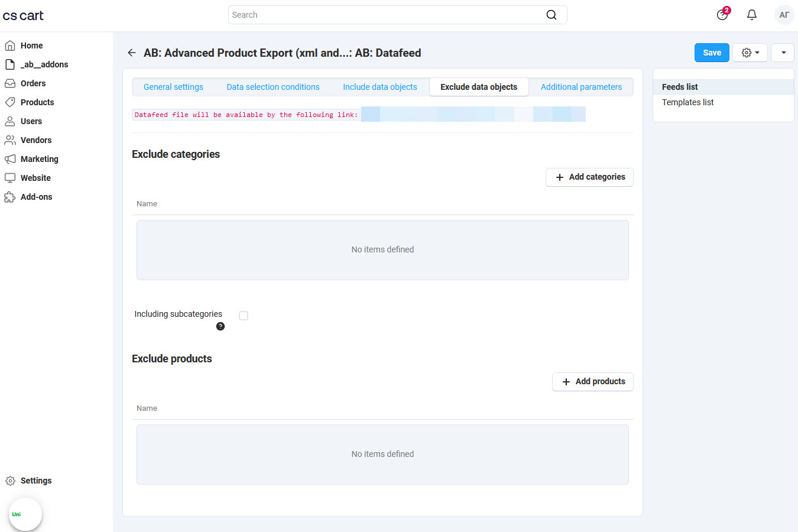Switch to the General settings tab
Screen dimensions: 798x532
click(173, 87)
